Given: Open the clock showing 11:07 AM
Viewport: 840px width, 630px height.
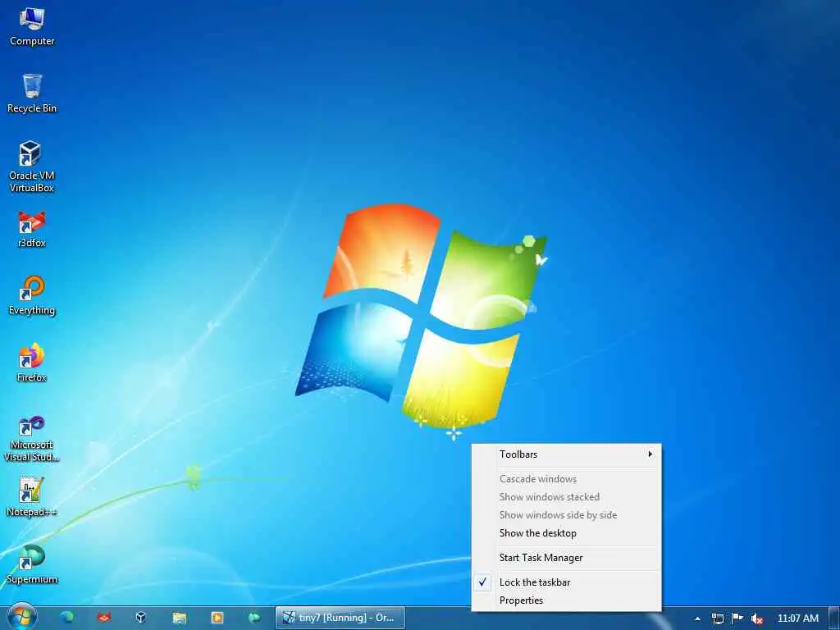Looking at the screenshot, I should (x=797, y=619).
